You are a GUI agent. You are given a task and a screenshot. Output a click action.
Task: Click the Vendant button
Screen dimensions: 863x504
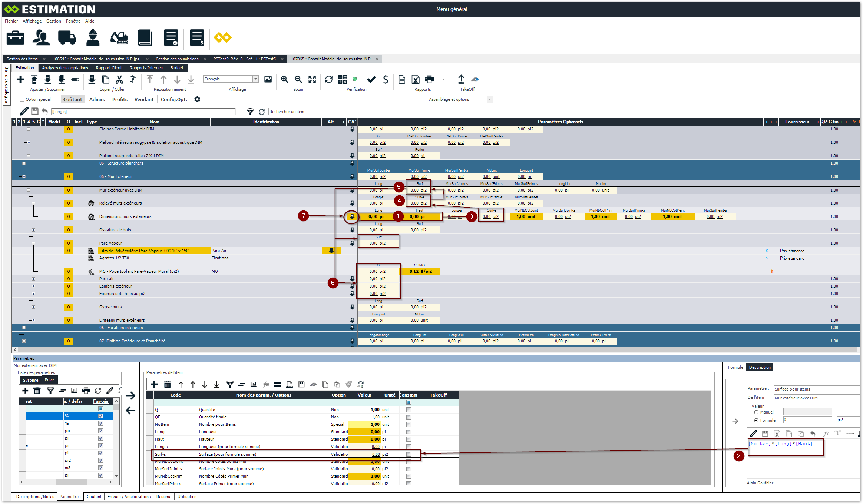144,99
